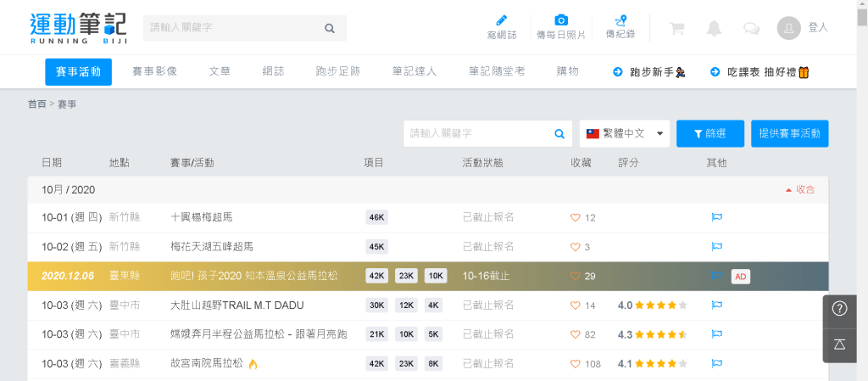Open the 梅花天湖五峰超馬 event link

pos(212,247)
